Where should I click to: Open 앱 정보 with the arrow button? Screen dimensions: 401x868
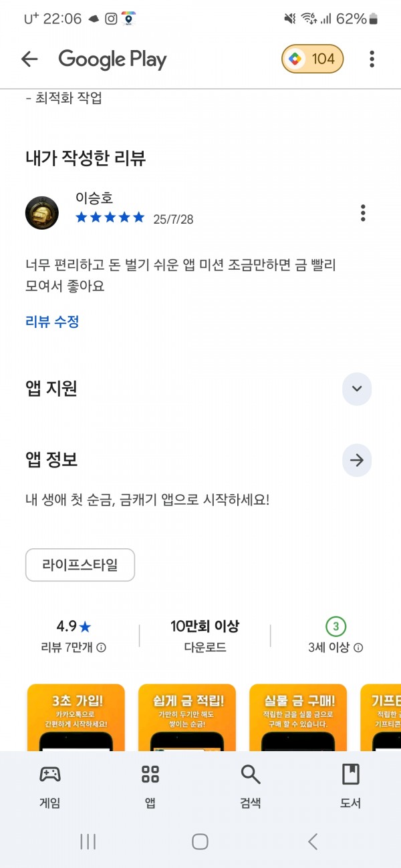[x=357, y=460]
